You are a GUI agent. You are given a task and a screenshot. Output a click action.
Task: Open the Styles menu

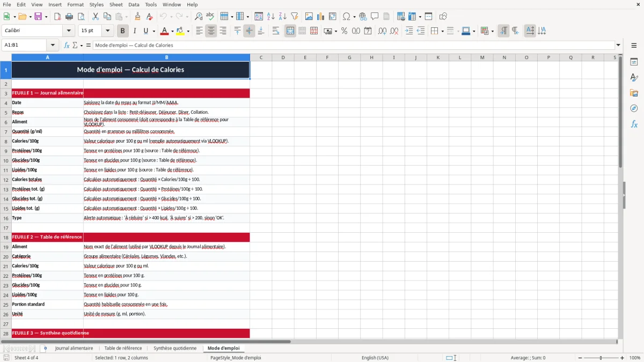pyautogui.click(x=97, y=4)
